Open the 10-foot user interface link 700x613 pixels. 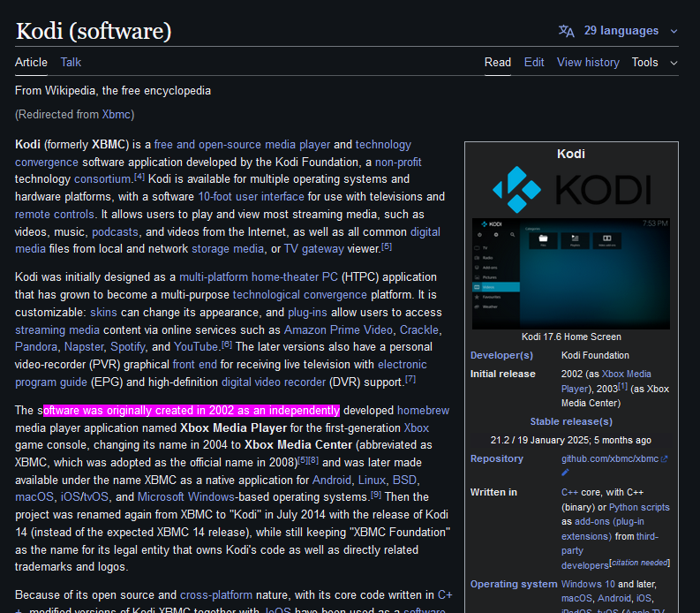251,197
